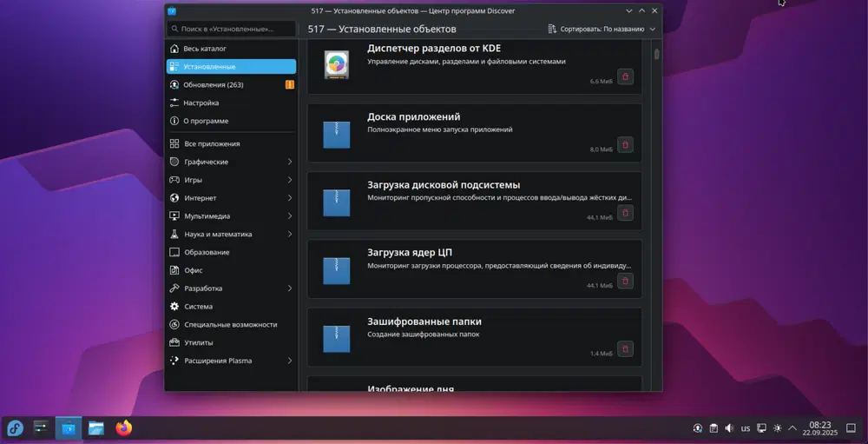The width and height of the screenshot is (868, 444).
Task: Click the Игры gamepad icon
Action: 174,180
